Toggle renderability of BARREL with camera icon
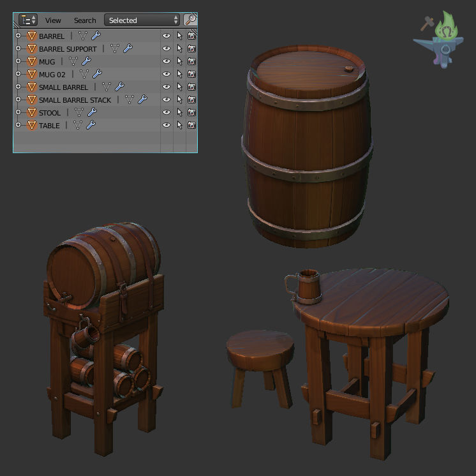Image resolution: width=476 pixels, height=476 pixels. 191,36
